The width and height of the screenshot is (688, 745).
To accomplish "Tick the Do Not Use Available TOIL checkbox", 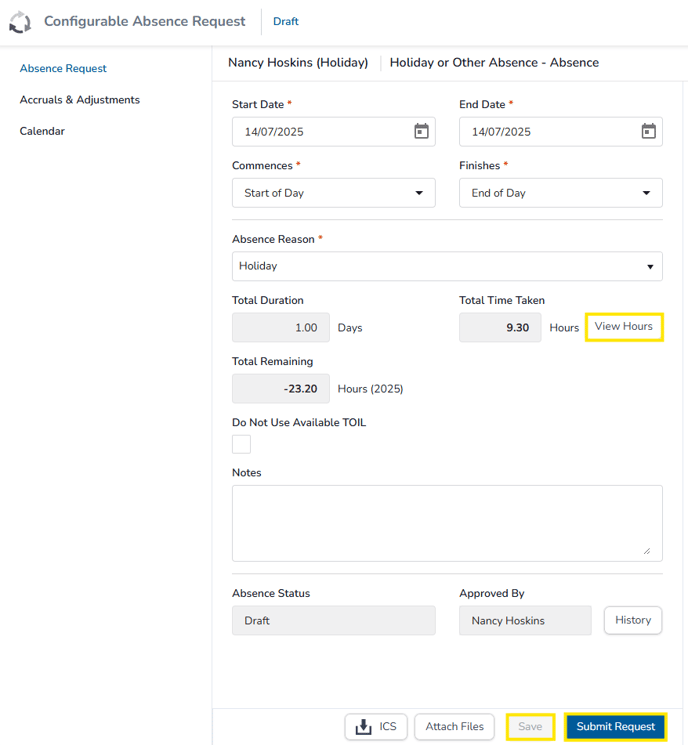I will (241, 444).
